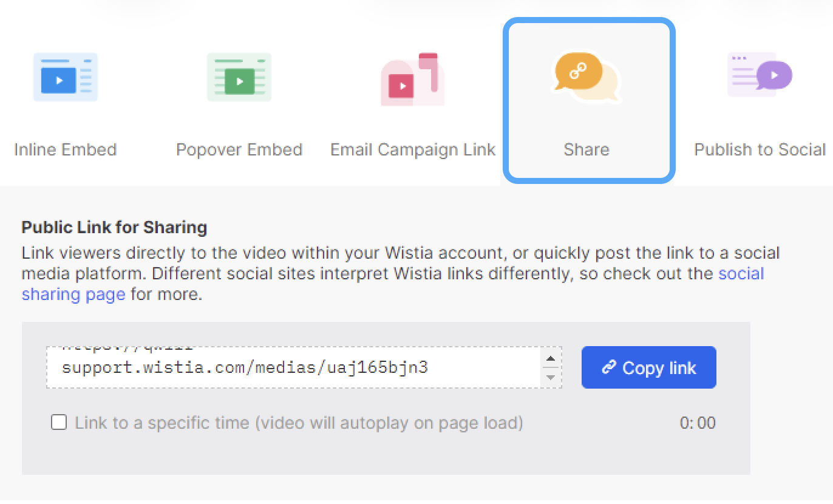Image resolution: width=833 pixels, height=504 pixels.
Task: Click the 'sharing page' link text
Action: (73, 295)
